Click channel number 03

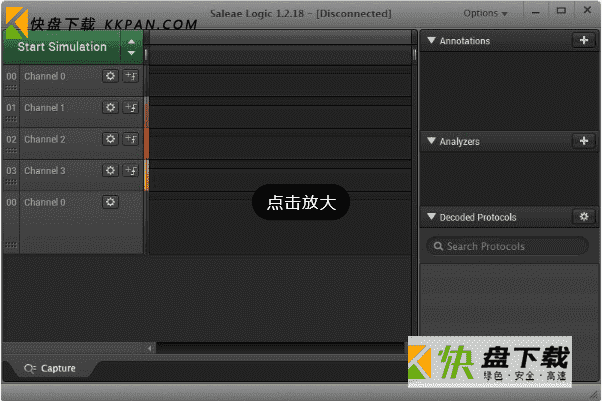point(11,171)
